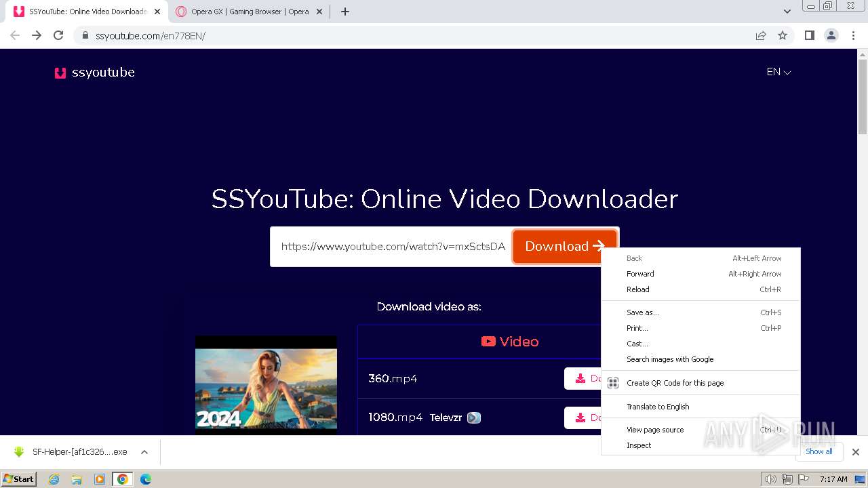Switch to the SSYouTube tab

pos(88,12)
